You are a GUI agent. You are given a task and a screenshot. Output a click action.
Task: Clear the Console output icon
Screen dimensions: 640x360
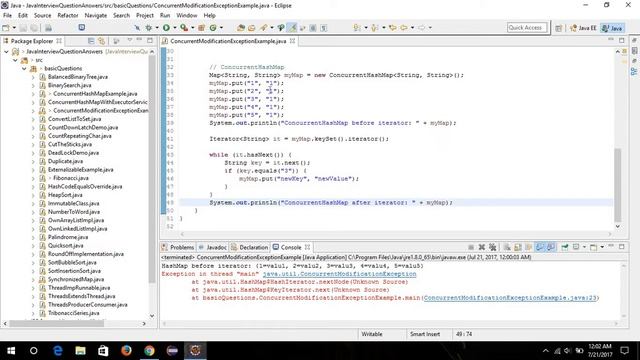click(507, 247)
